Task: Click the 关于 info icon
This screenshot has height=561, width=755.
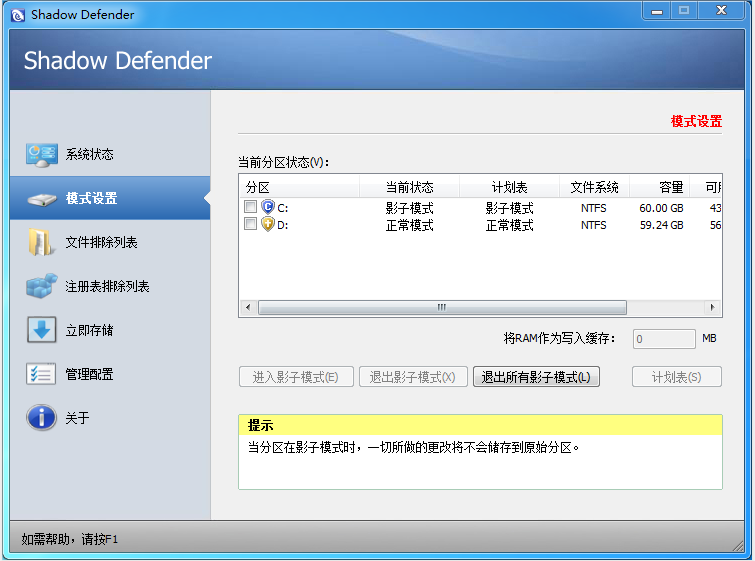Action: (41, 418)
